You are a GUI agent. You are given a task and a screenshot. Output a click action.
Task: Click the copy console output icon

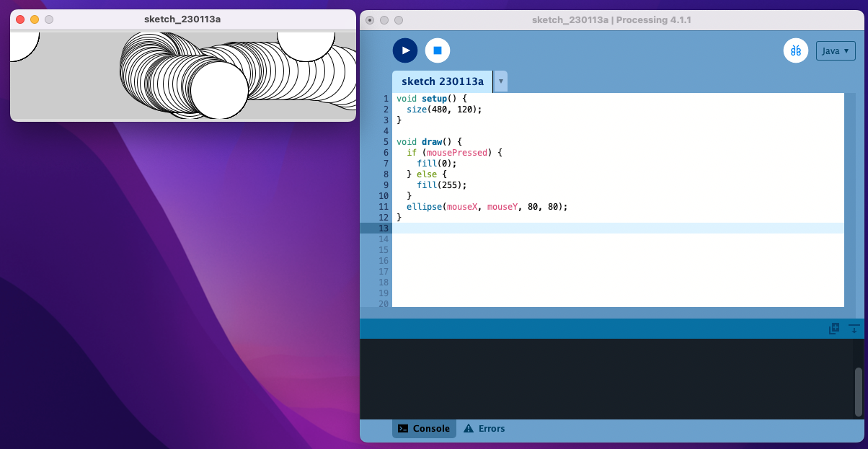pyautogui.click(x=834, y=329)
